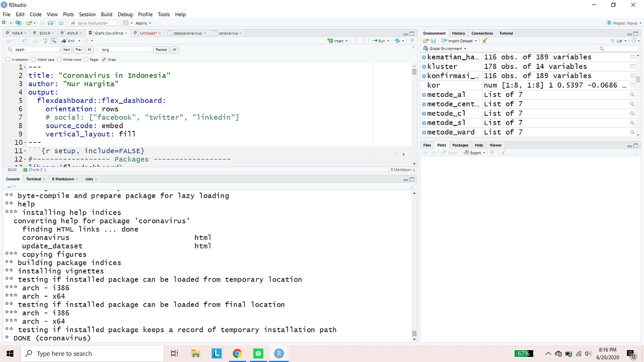Click the Open File folder icon in main toolbar

pyautogui.click(x=29, y=23)
